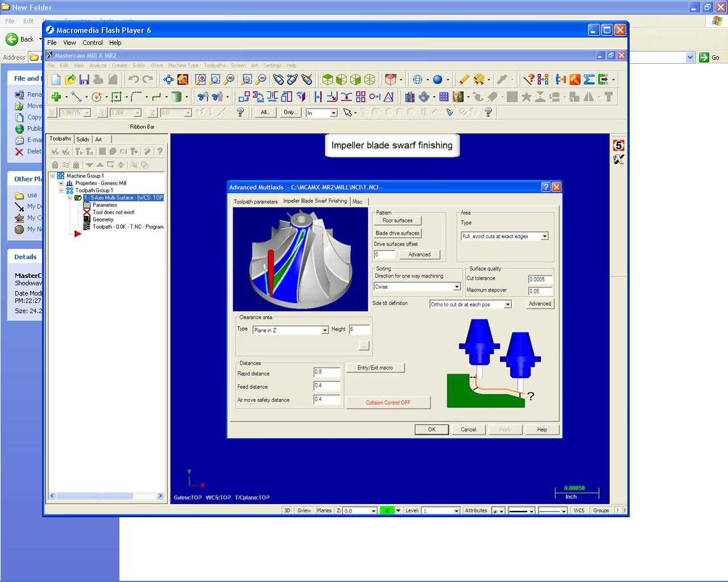Image resolution: width=728 pixels, height=582 pixels.
Task: Select the create circle tool icon
Action: click(96, 97)
